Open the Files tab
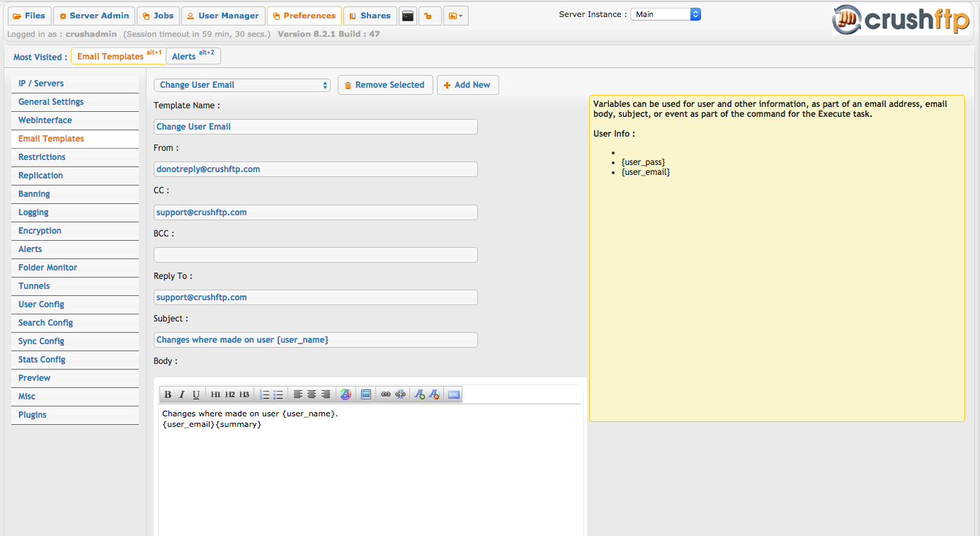980x536 pixels. (29, 16)
